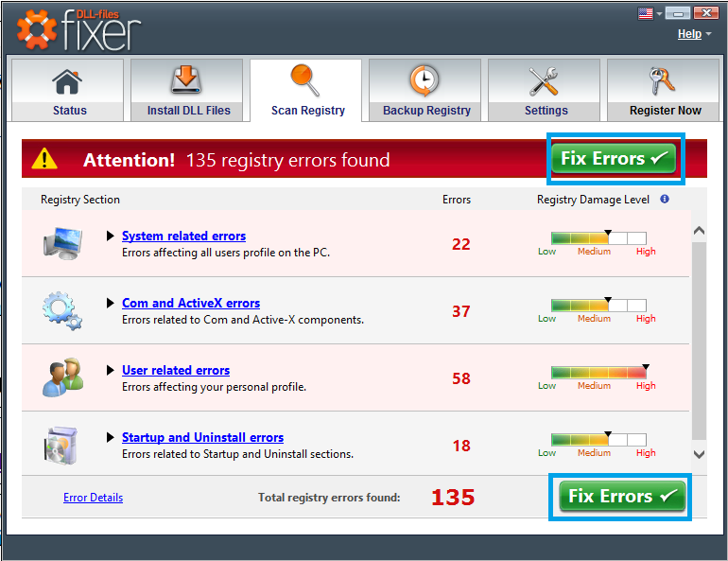Click the scrollbar down arrow in error list
This screenshot has height=561, width=728.
pyautogui.click(x=699, y=454)
